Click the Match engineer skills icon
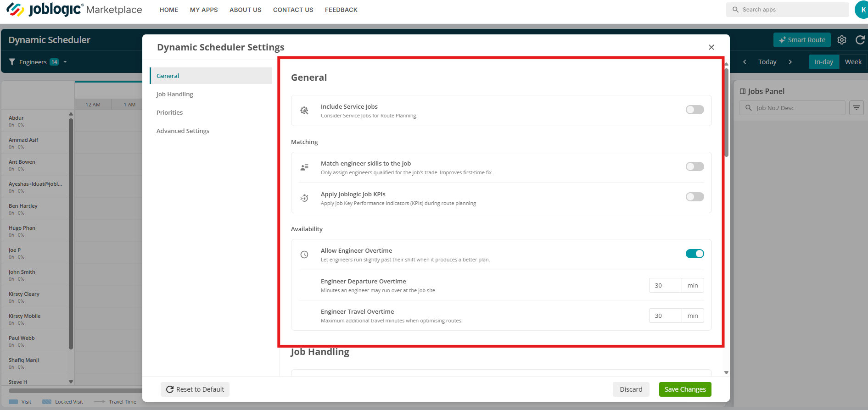This screenshot has width=868, height=410. (304, 167)
